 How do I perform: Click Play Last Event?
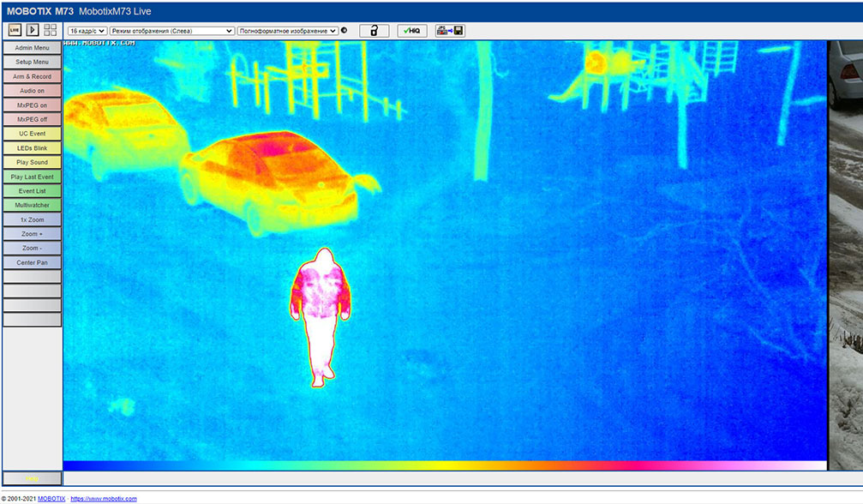pyautogui.click(x=32, y=177)
